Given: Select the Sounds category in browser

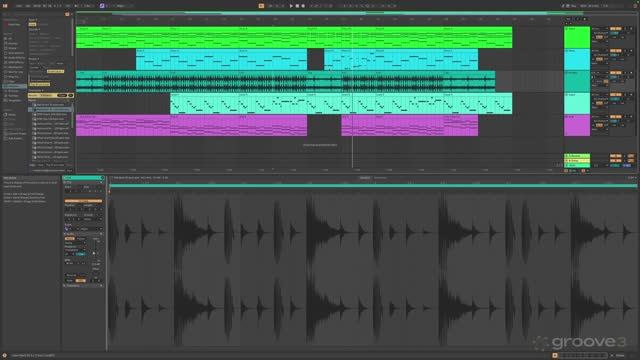Looking at the screenshot, I should click(x=13, y=43).
